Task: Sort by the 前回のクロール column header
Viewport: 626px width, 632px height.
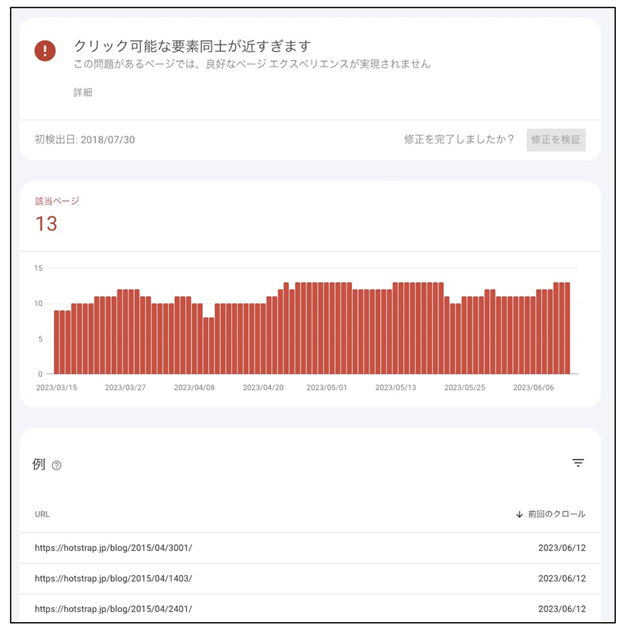Action: tap(557, 514)
